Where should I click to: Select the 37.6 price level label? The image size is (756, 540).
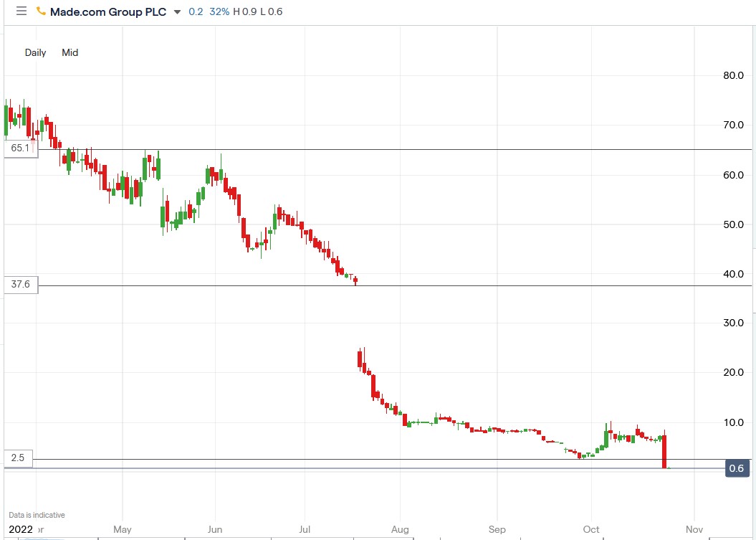[19, 285]
